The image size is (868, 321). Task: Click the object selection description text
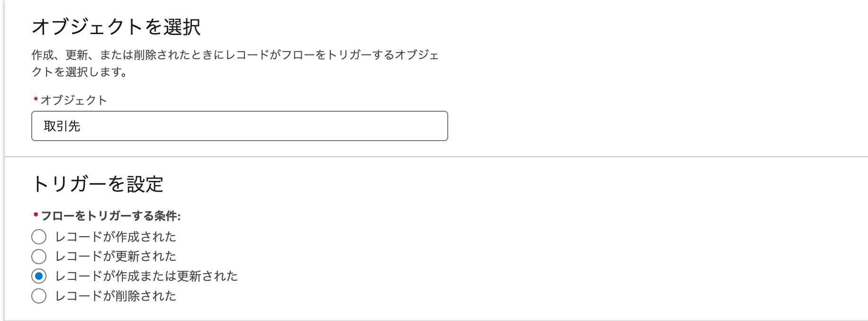[235, 63]
